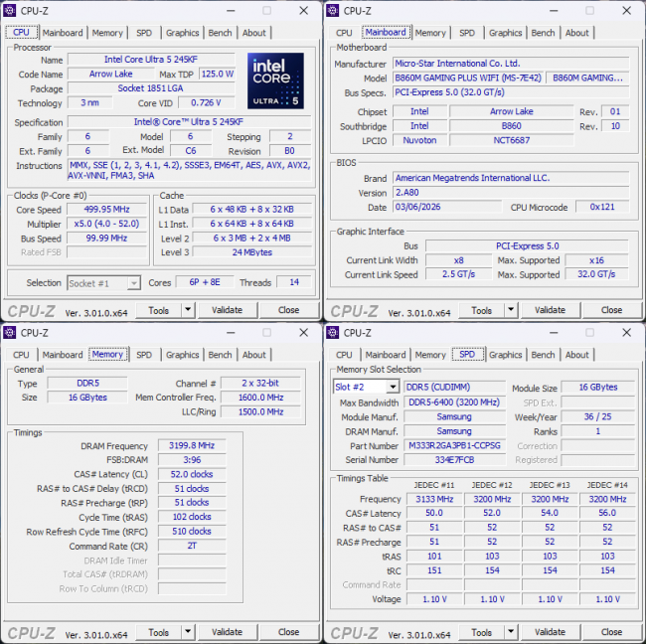The image size is (646, 644).
Task: Click the manufacturer 'Micro-Star International Co. Ltd.'
Action: [511, 64]
